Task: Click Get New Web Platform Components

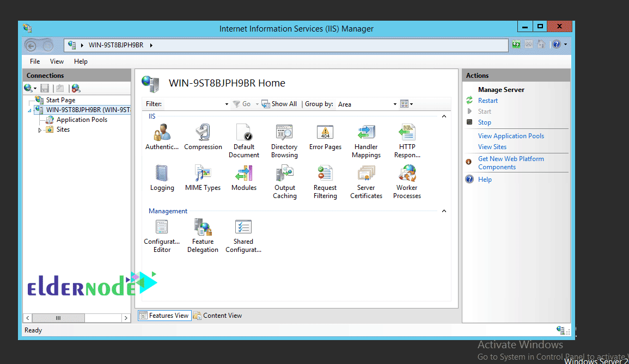Action: click(x=511, y=163)
